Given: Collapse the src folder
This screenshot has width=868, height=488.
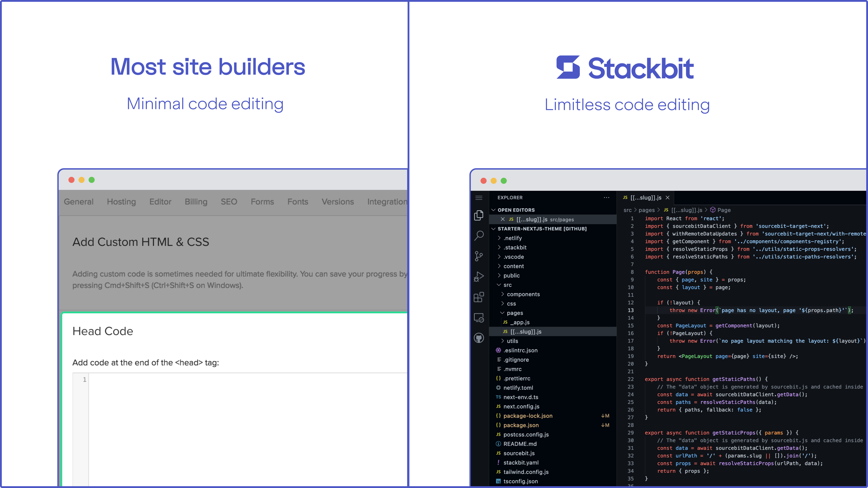Looking at the screenshot, I should pyautogui.click(x=499, y=285).
